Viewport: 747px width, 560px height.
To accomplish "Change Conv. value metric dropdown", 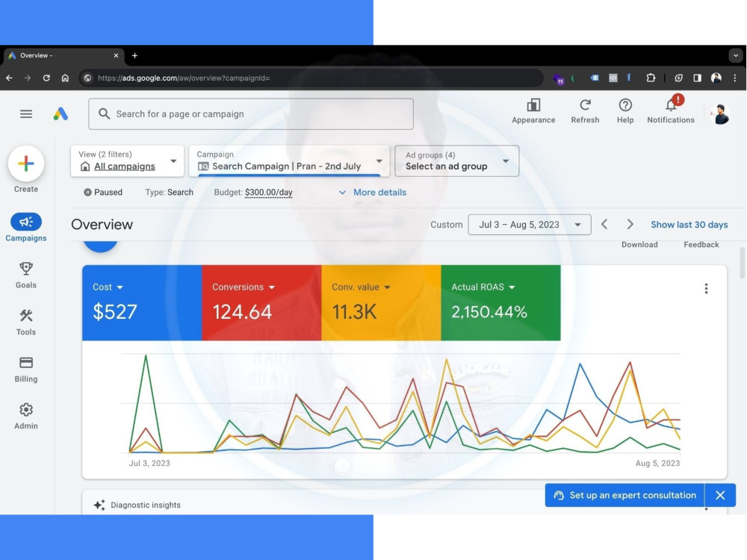I will 361,287.
